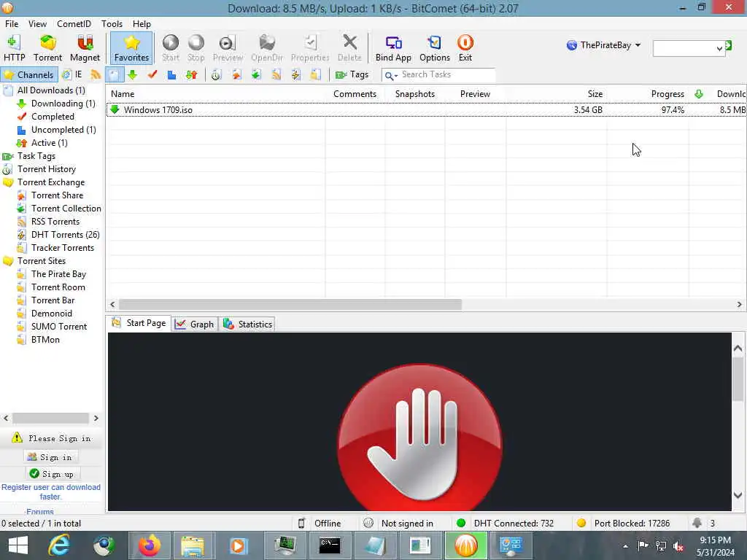The image size is (747, 560).
Task: Toggle the All Downloads filter button
Action: (115, 75)
